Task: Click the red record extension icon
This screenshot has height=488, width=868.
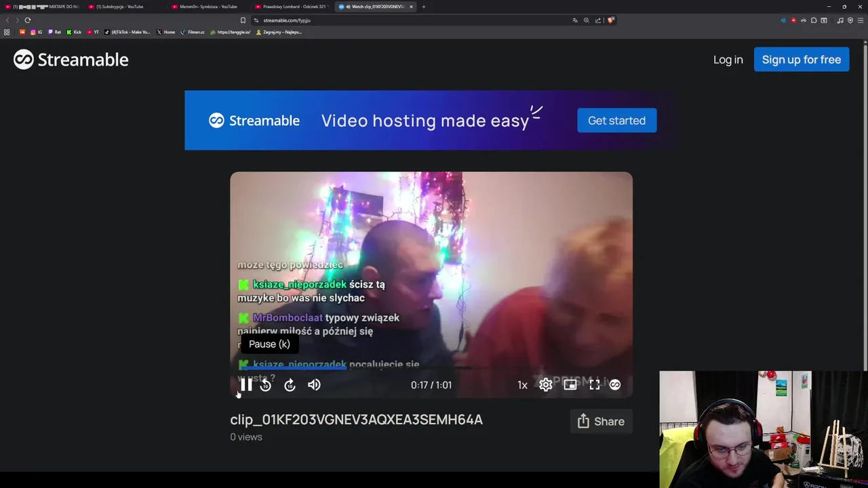Action: 793,20
